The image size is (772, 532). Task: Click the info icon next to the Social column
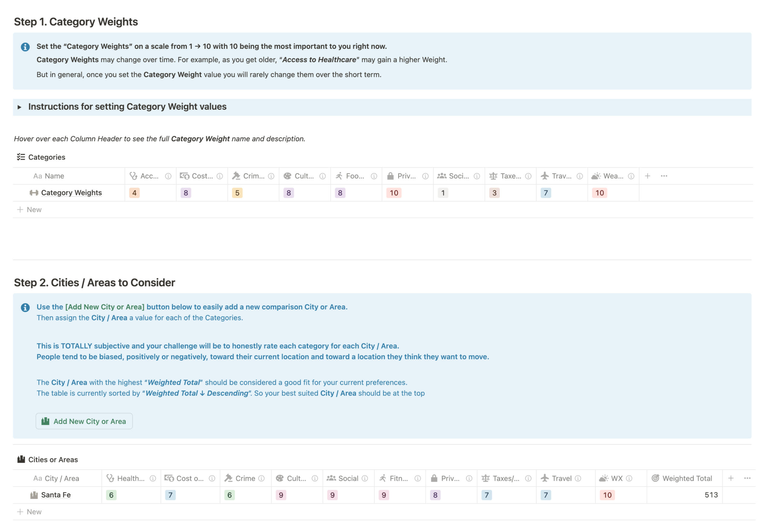click(365, 478)
